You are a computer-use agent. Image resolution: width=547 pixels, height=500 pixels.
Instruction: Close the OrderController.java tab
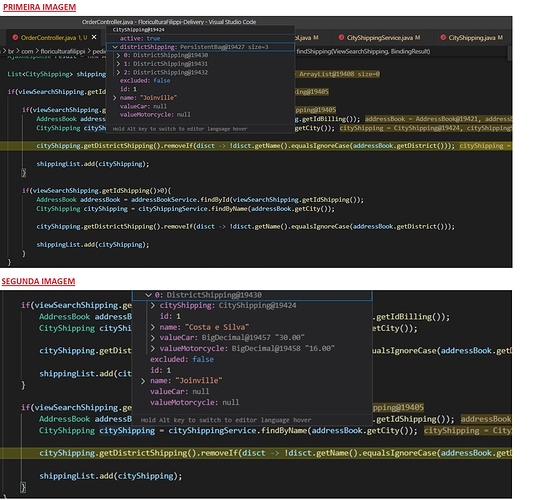coord(94,37)
